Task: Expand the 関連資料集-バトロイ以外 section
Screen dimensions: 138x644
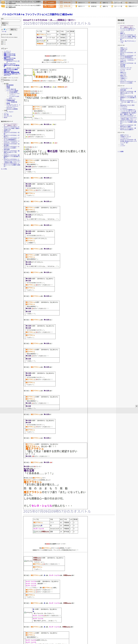Action: (x=2, y=81)
